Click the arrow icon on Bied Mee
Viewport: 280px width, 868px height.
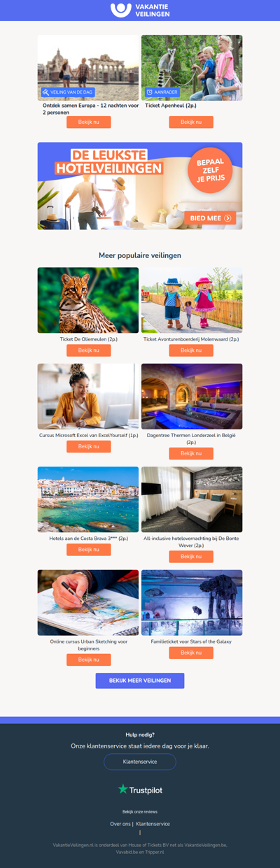(228, 218)
